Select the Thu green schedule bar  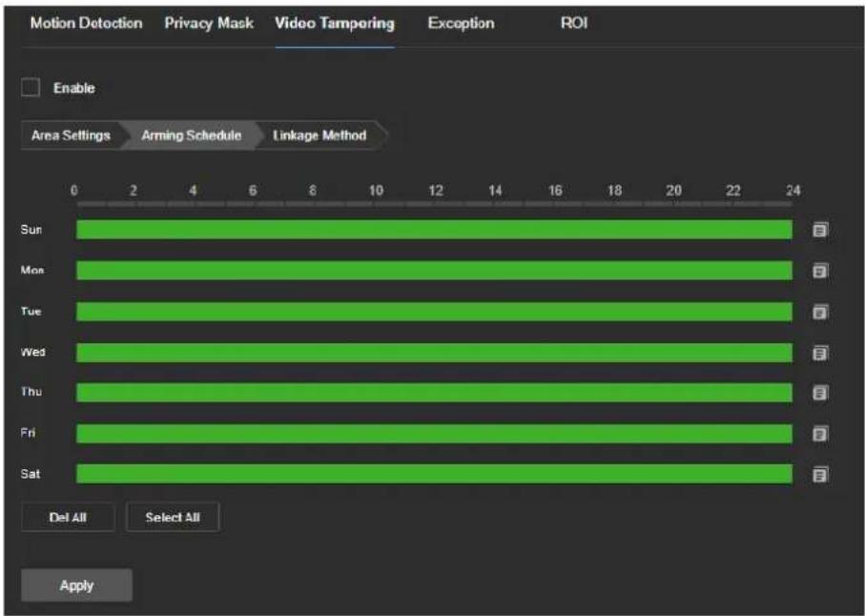(x=434, y=393)
